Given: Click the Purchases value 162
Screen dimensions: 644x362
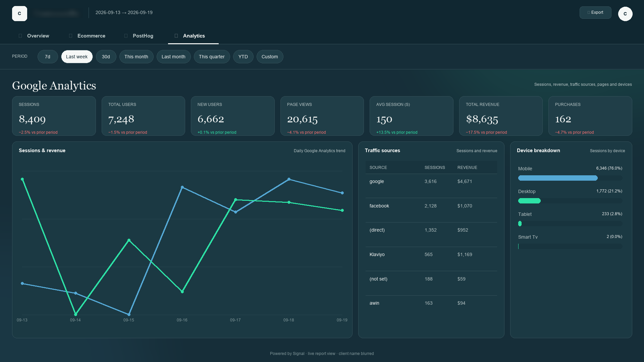Looking at the screenshot, I should [563, 119].
